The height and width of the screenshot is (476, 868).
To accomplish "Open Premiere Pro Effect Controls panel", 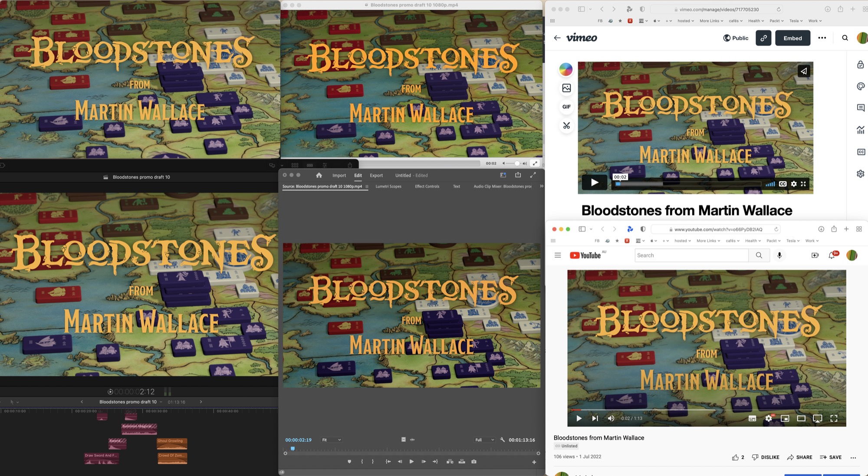I will tap(426, 186).
